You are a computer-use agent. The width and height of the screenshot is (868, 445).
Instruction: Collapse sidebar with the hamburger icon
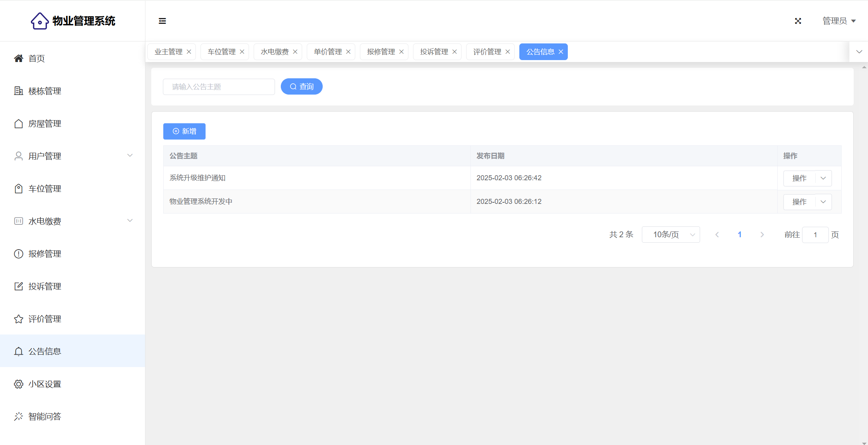(162, 21)
